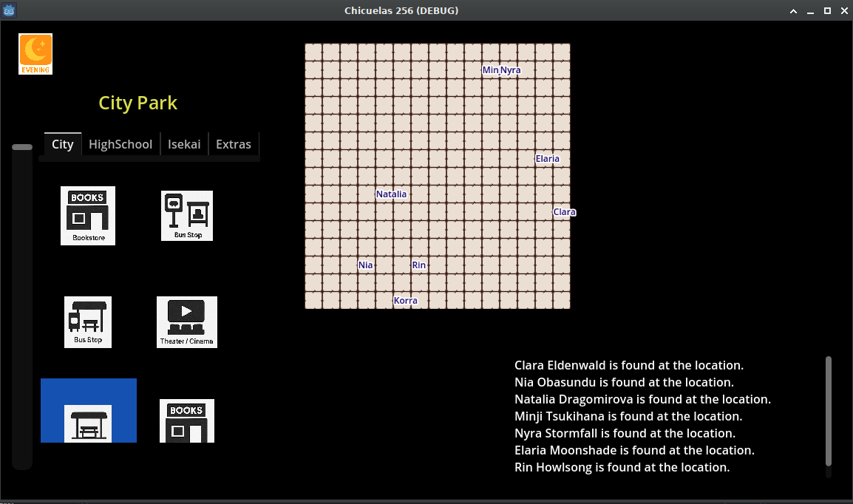Select Rin on the map grid

click(x=418, y=265)
